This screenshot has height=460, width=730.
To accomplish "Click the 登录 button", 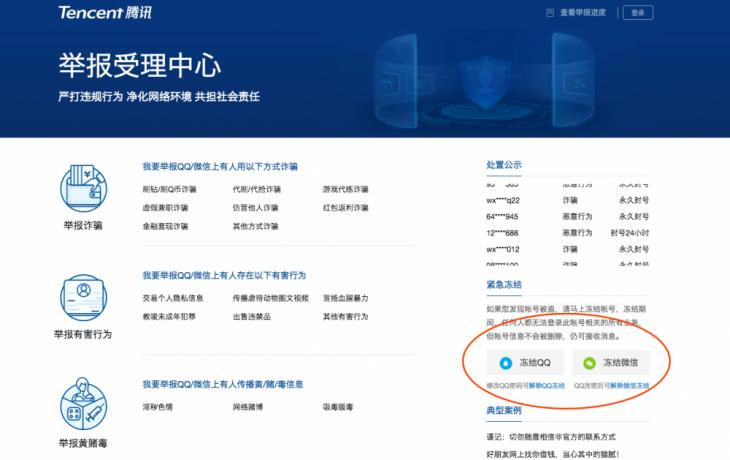I will click(638, 13).
